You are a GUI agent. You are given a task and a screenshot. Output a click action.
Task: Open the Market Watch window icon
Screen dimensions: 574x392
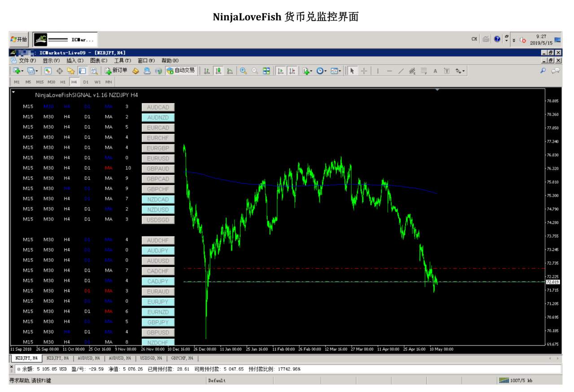pos(48,71)
